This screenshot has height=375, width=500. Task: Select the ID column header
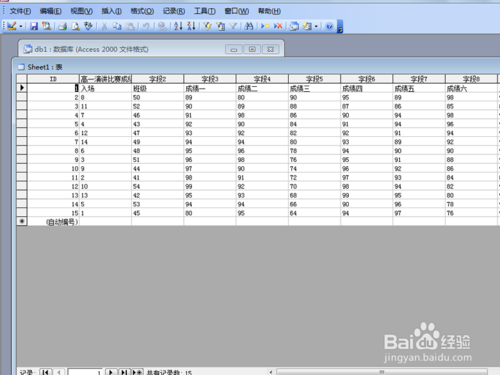(x=53, y=79)
